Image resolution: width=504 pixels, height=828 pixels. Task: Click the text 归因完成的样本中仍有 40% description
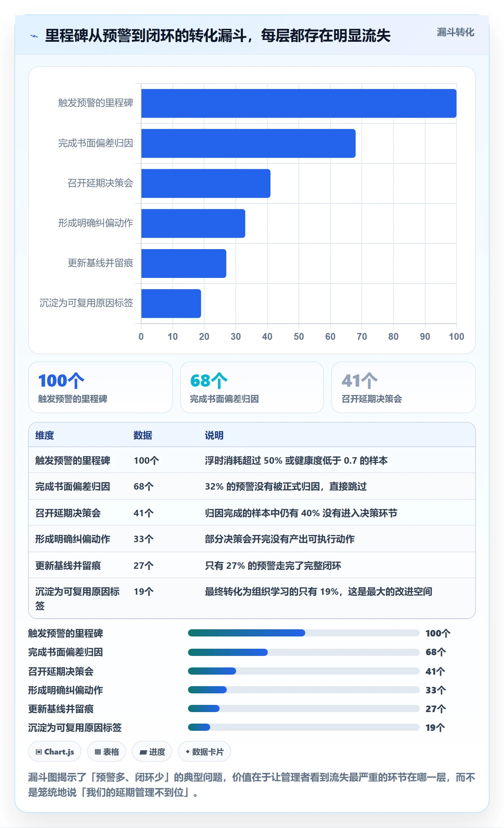coord(301,513)
